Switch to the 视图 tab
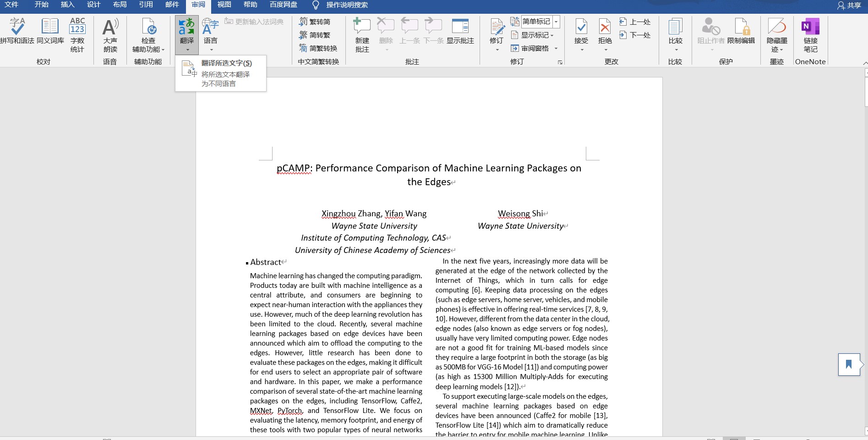 [x=224, y=5]
